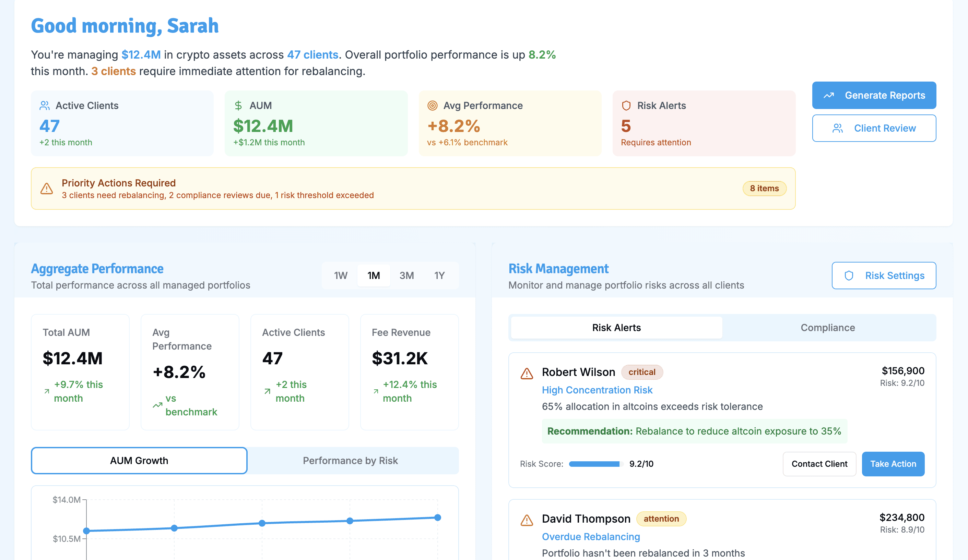968x560 pixels.
Task: Click the Avg Performance +8.2% summary card
Action: [510, 123]
